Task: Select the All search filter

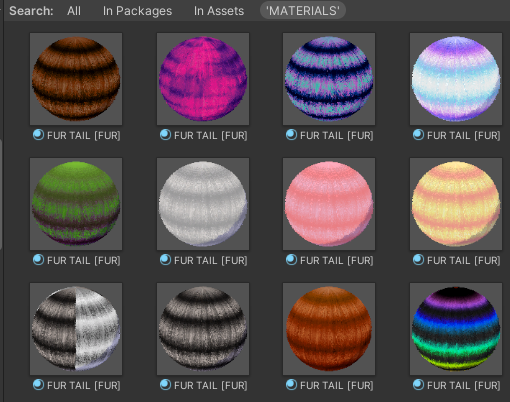Action: pos(74,11)
